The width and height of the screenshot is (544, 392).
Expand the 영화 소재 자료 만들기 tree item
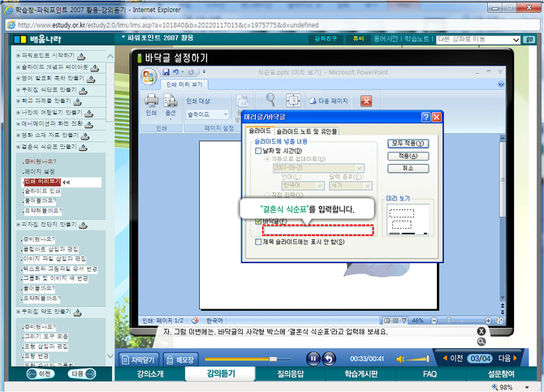click(18, 135)
